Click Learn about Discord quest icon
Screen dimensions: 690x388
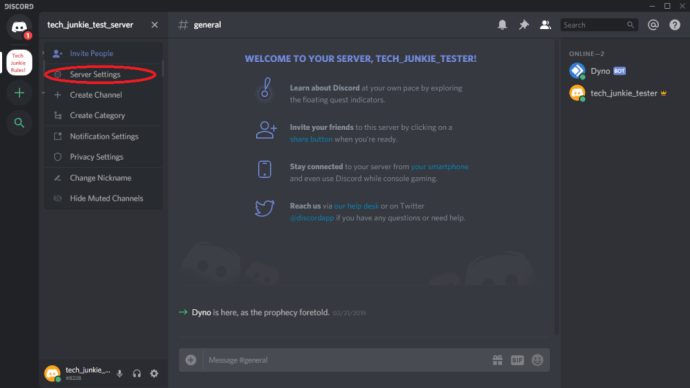(264, 90)
